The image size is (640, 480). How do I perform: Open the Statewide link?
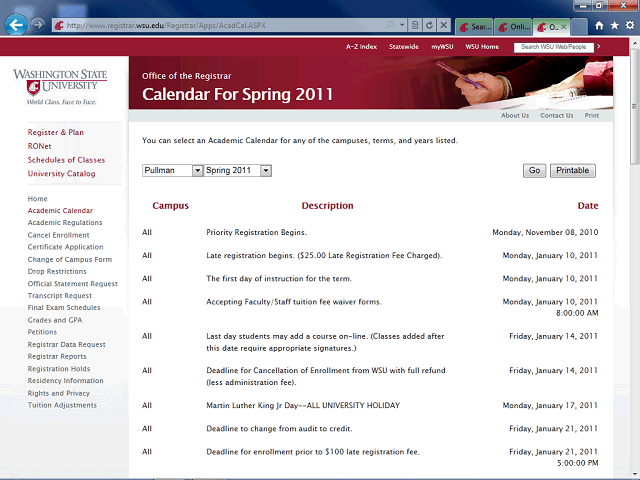click(404, 47)
